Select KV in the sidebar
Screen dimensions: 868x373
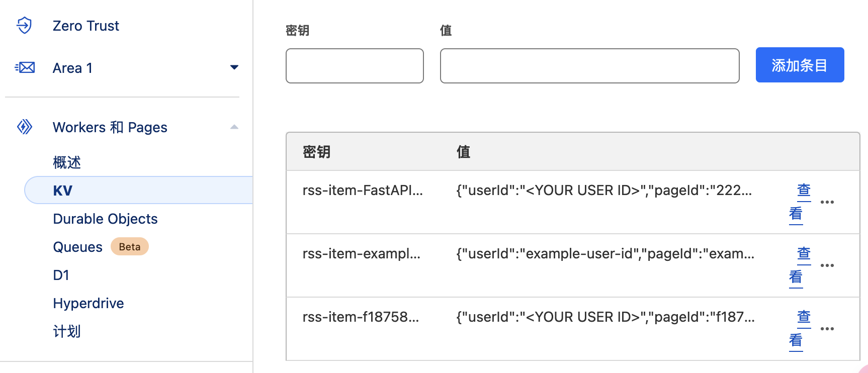coord(63,191)
